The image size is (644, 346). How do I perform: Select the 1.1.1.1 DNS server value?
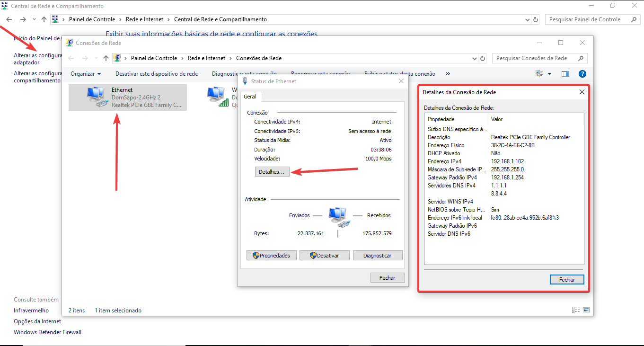(499, 186)
